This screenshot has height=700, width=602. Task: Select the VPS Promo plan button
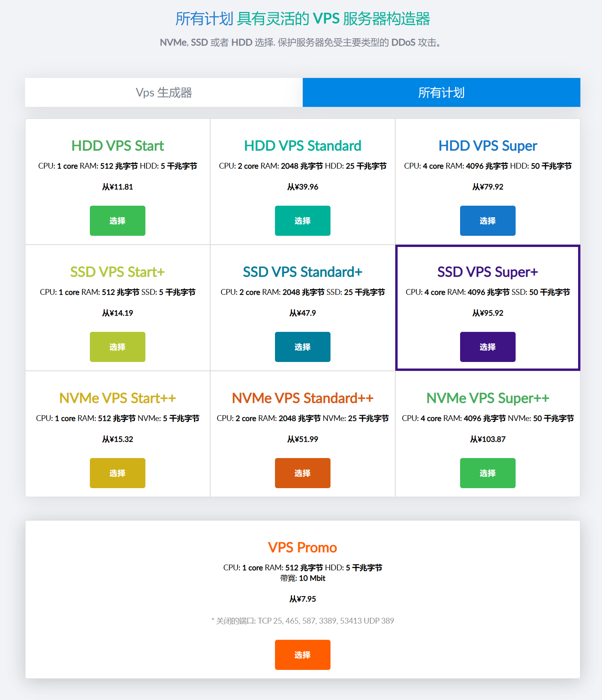303,655
